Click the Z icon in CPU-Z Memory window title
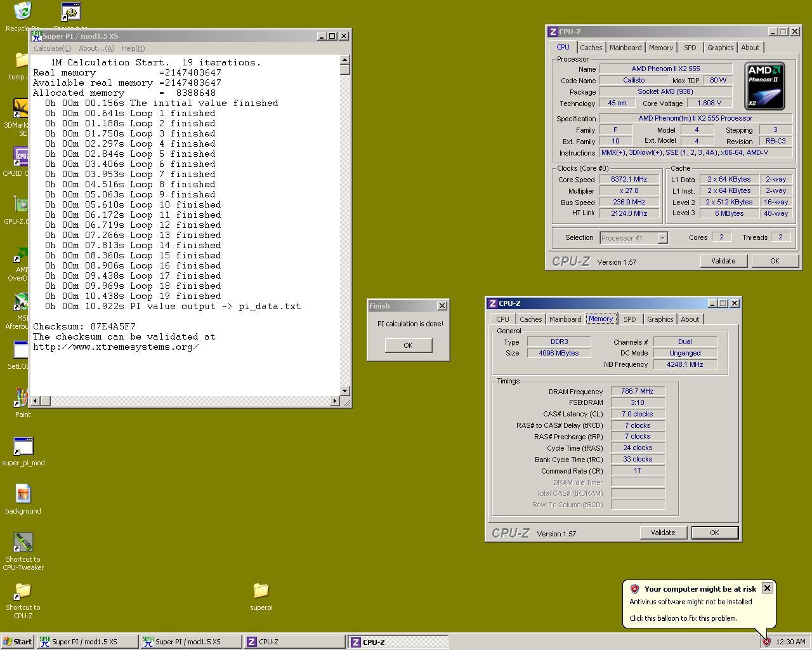Image resolution: width=812 pixels, height=650 pixels. pyautogui.click(x=492, y=303)
